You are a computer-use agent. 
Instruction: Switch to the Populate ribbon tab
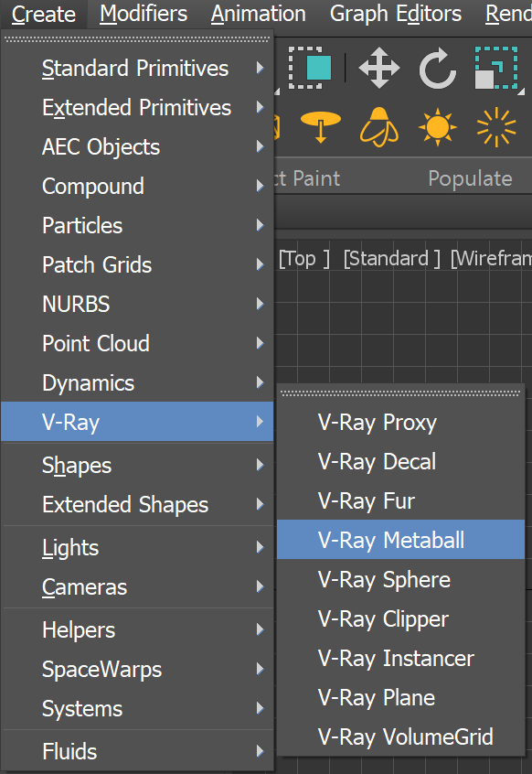click(x=470, y=179)
